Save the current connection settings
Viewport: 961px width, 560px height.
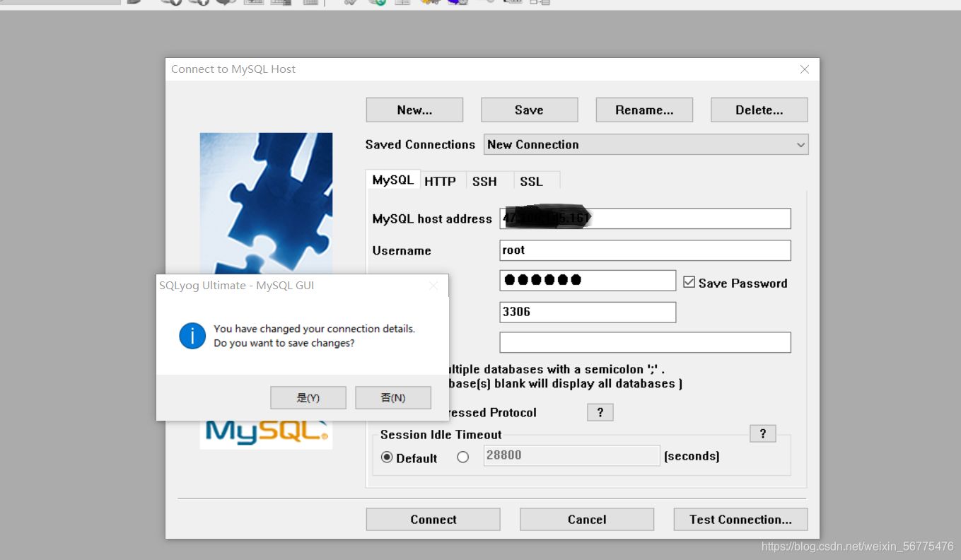(x=529, y=110)
